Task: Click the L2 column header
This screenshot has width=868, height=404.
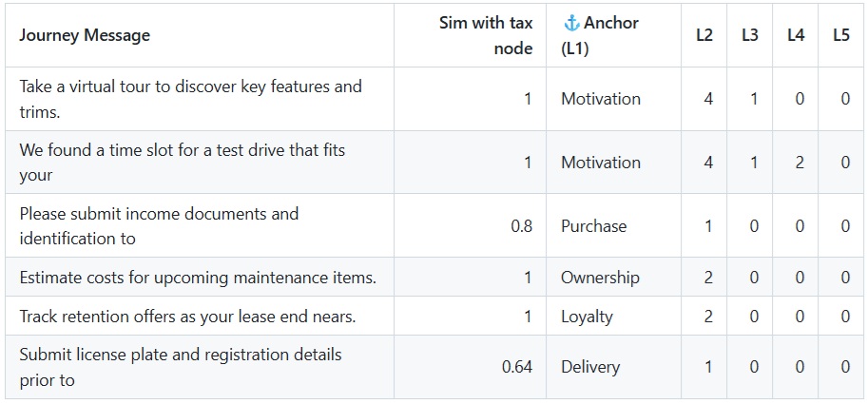Action: (x=704, y=35)
